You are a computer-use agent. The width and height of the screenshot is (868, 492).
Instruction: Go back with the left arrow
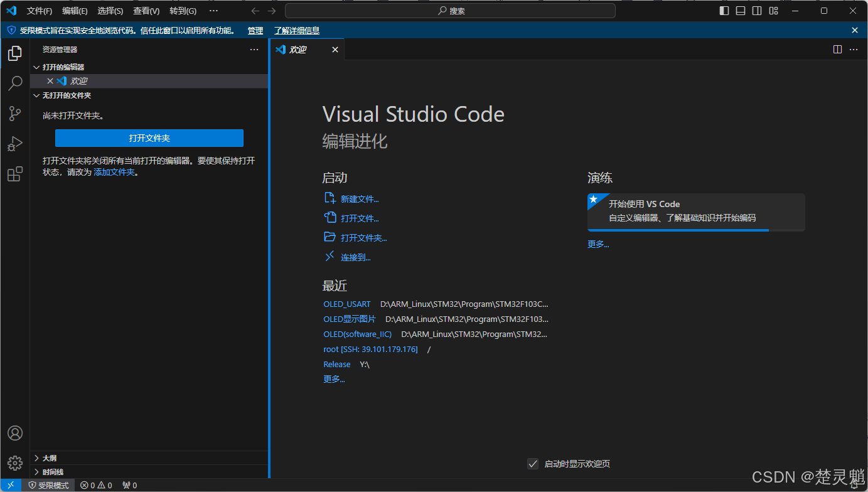pyautogui.click(x=255, y=11)
